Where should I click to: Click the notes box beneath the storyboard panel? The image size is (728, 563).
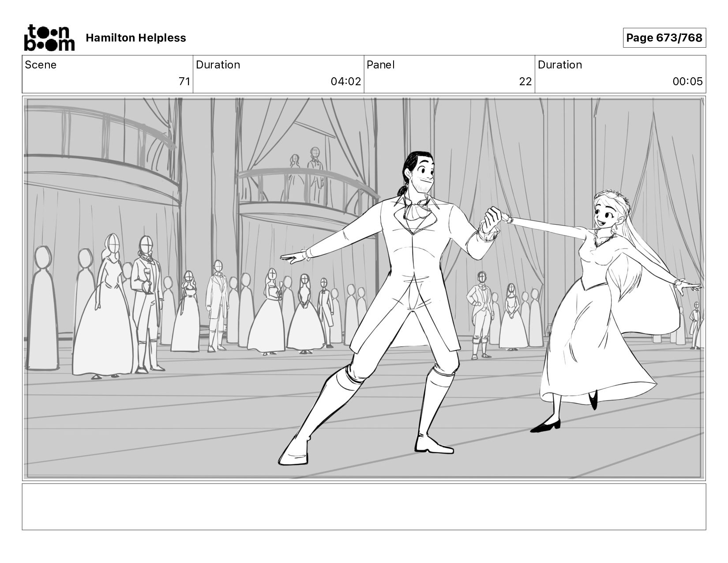click(364, 506)
